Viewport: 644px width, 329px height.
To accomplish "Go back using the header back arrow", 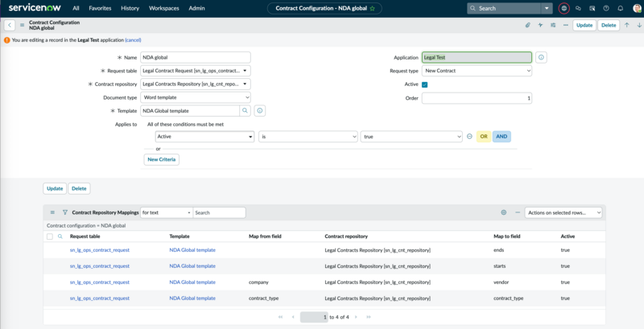I will click(10, 25).
